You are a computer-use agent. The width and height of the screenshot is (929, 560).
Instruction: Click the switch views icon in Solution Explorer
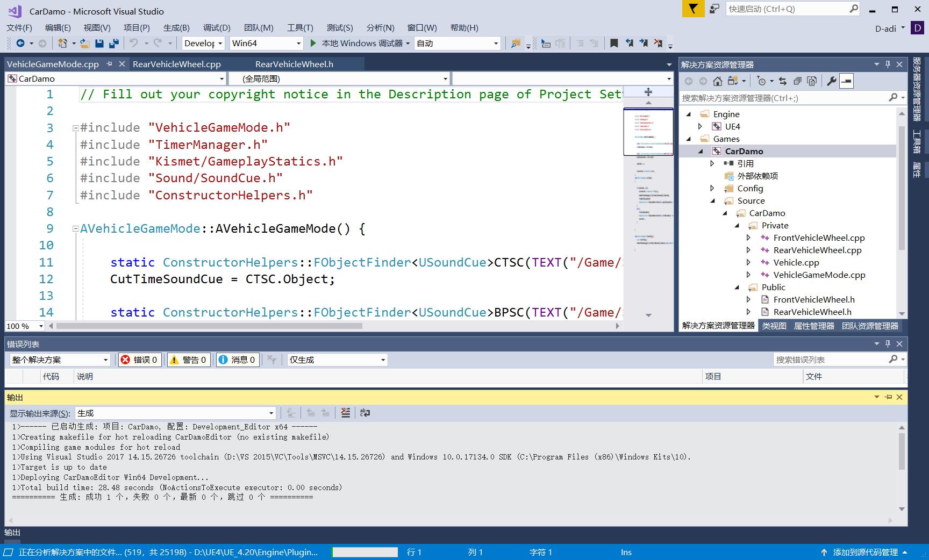732,81
